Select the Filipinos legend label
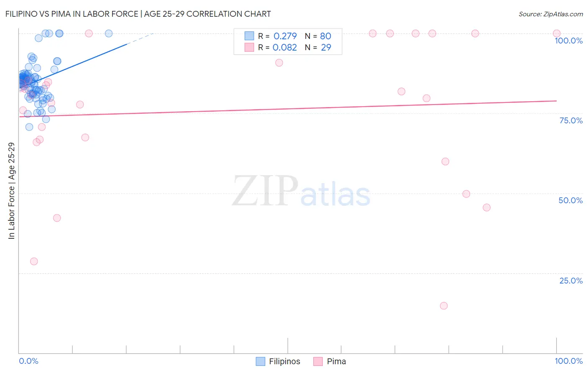The width and height of the screenshot is (588, 373). tap(284, 361)
